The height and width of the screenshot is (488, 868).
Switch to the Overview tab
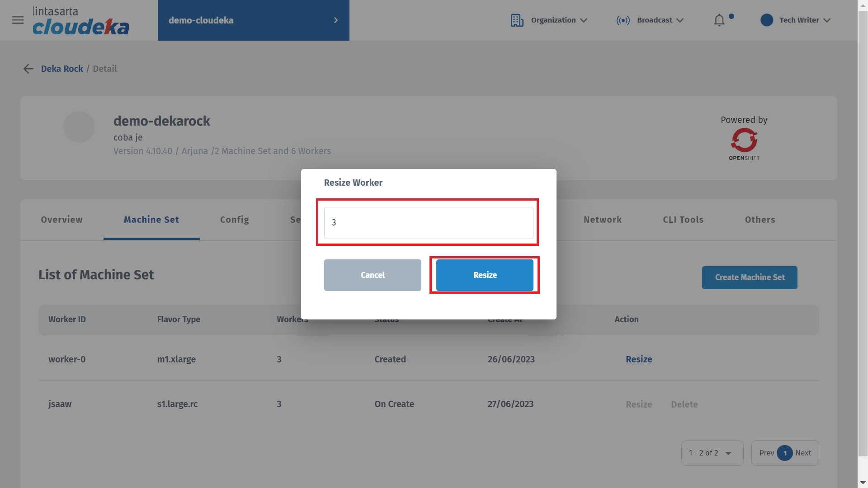point(61,220)
